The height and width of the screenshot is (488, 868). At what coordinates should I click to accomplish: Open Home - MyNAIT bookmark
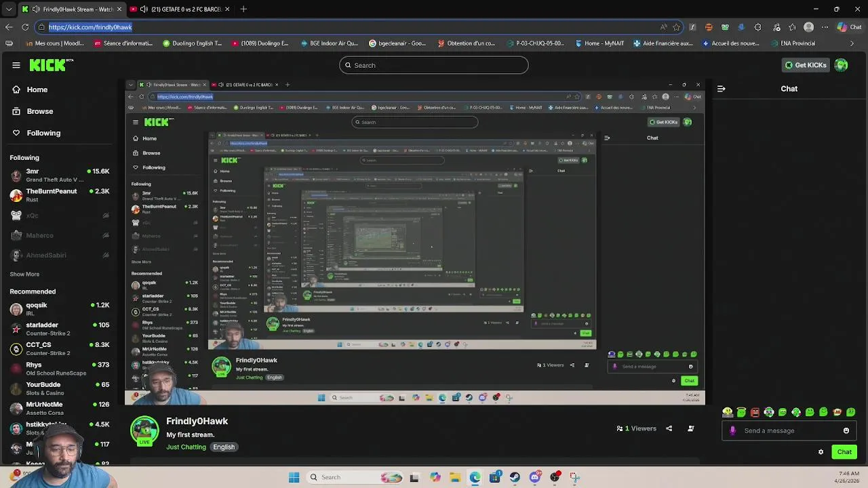tap(599, 43)
